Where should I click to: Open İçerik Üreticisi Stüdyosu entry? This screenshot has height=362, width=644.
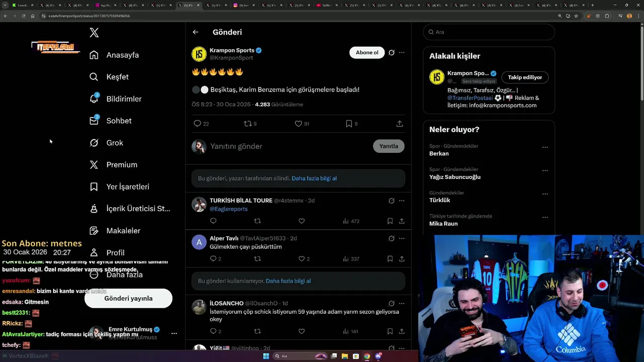tap(130, 209)
